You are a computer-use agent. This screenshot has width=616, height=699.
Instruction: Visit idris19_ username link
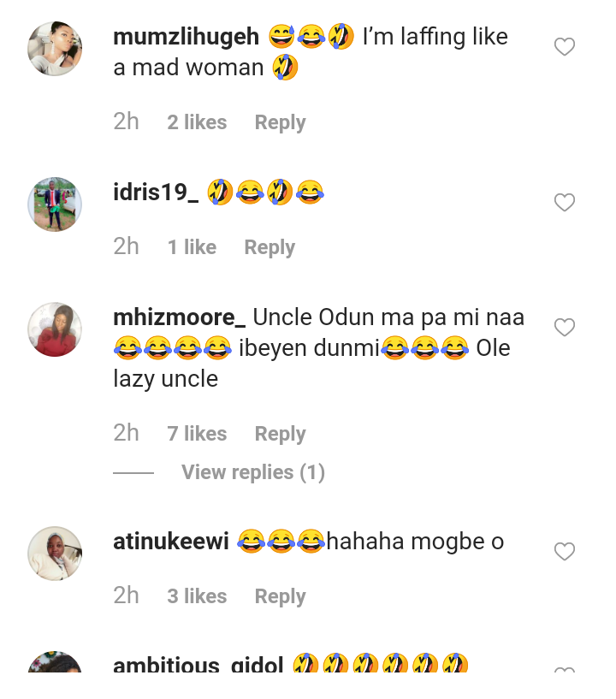pos(156,193)
